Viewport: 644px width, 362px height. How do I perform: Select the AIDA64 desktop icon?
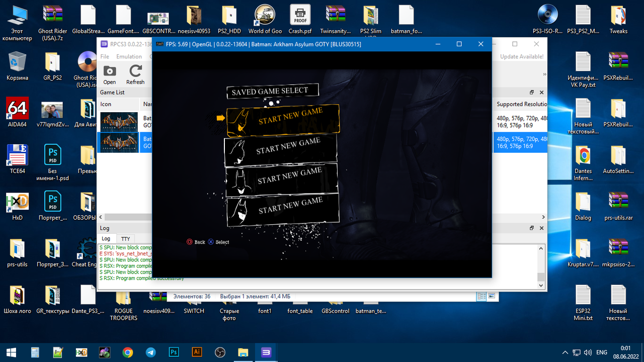click(17, 112)
